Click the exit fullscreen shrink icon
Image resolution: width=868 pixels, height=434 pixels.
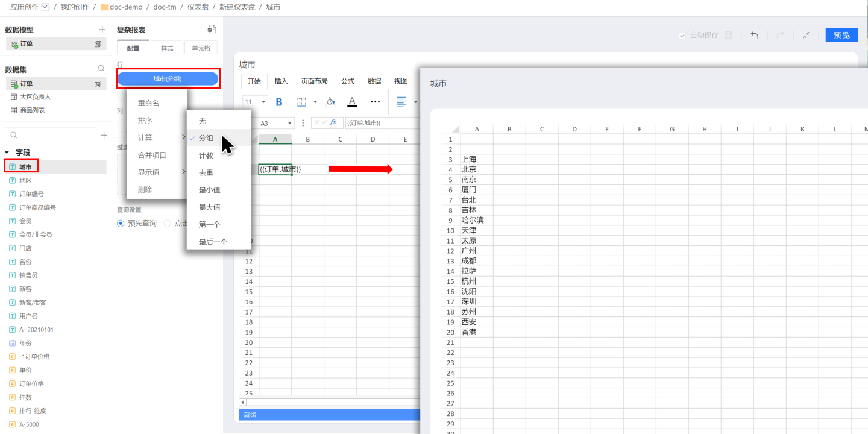(x=806, y=35)
